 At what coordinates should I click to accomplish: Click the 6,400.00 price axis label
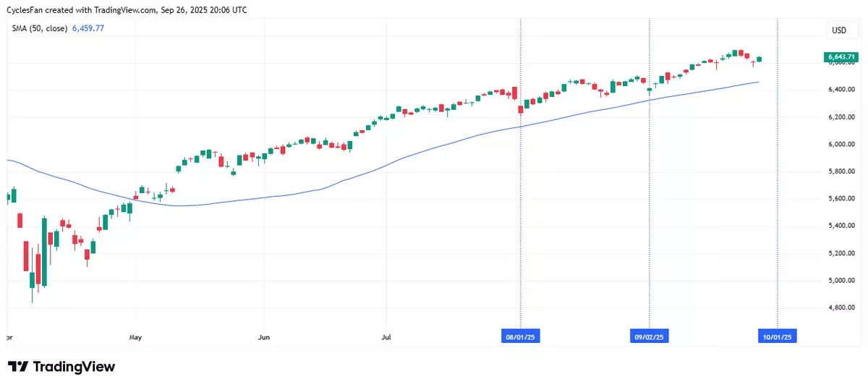click(841, 90)
